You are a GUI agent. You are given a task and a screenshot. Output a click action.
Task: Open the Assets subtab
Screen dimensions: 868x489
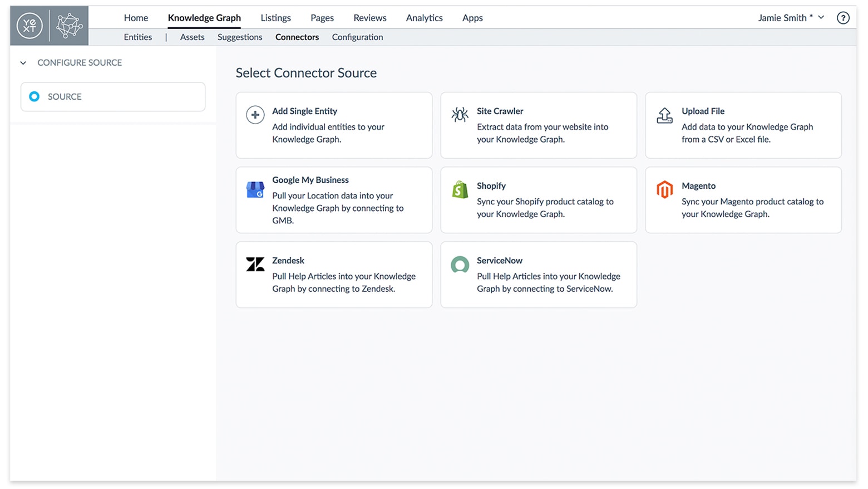click(192, 37)
